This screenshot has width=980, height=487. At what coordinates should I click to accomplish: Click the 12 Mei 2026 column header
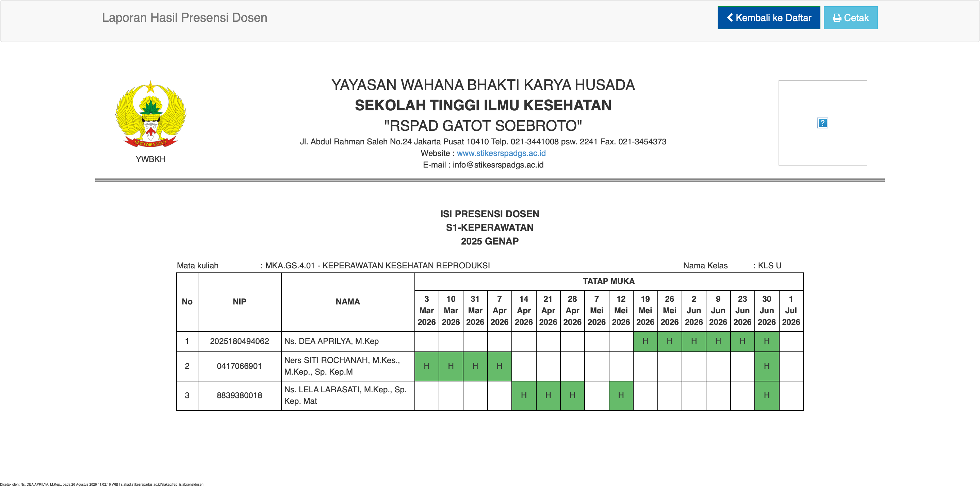(621, 311)
